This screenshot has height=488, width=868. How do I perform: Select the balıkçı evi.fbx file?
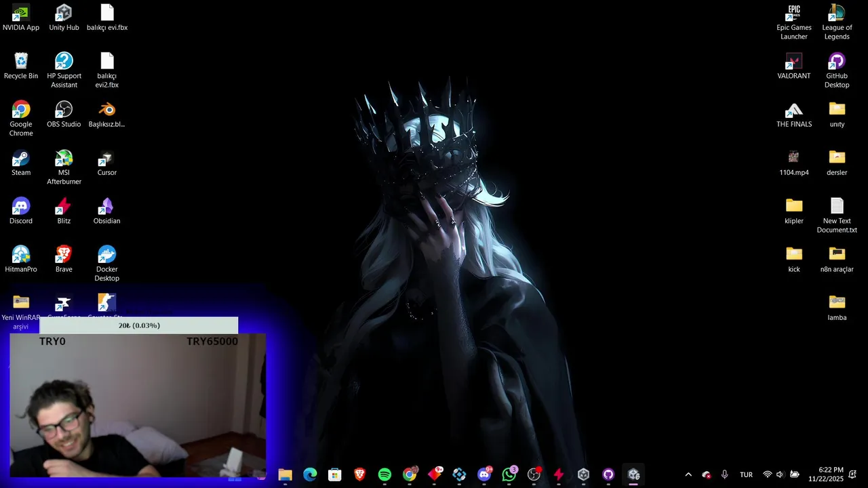coord(107,18)
